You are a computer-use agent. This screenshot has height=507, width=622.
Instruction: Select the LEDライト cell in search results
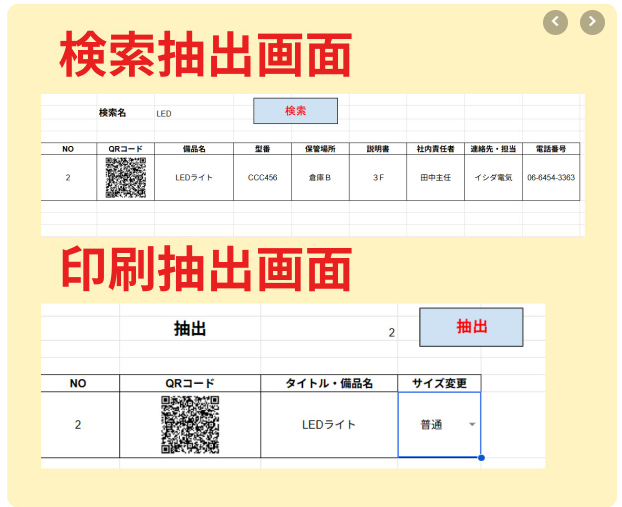(x=194, y=177)
